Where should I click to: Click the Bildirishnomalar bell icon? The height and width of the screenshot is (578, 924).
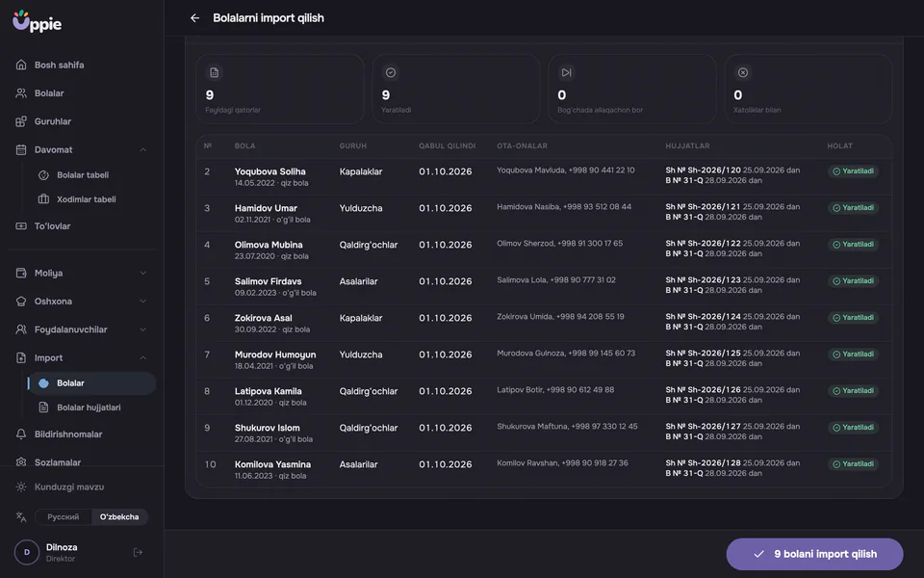point(21,434)
